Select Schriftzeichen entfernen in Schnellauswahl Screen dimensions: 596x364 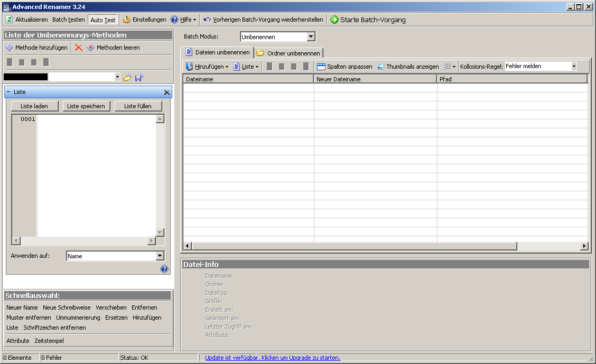(x=54, y=328)
